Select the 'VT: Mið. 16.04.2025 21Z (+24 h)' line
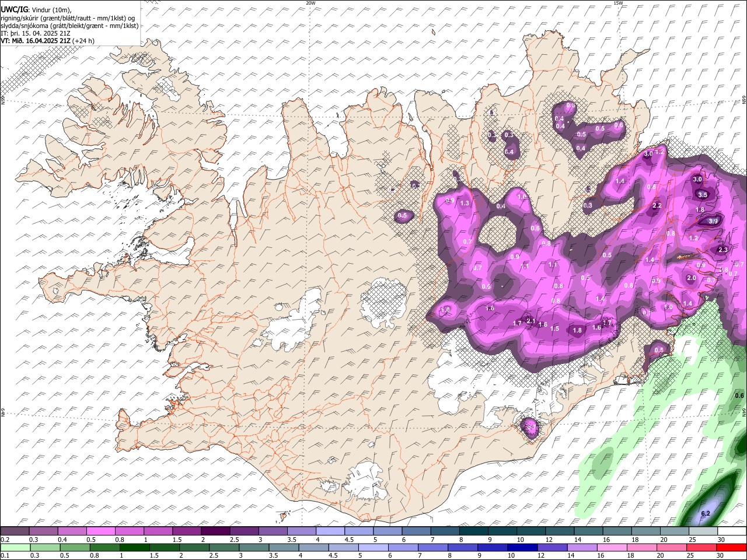747x560 pixels. 47,41
